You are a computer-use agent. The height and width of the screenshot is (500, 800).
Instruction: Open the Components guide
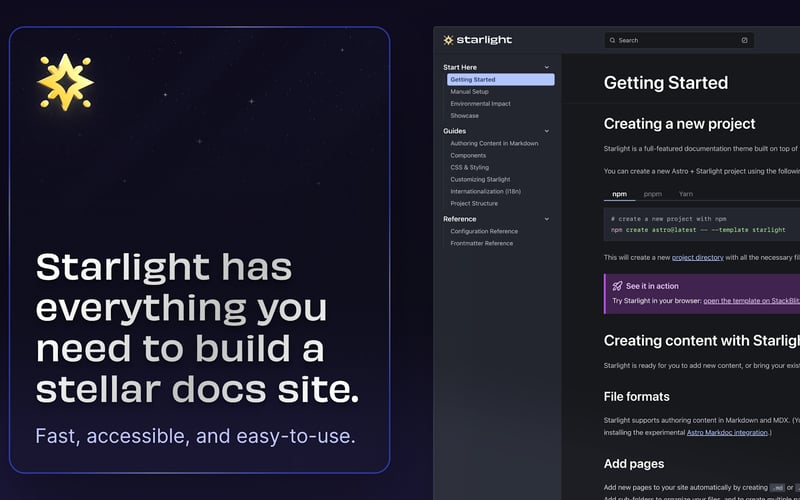tap(468, 156)
